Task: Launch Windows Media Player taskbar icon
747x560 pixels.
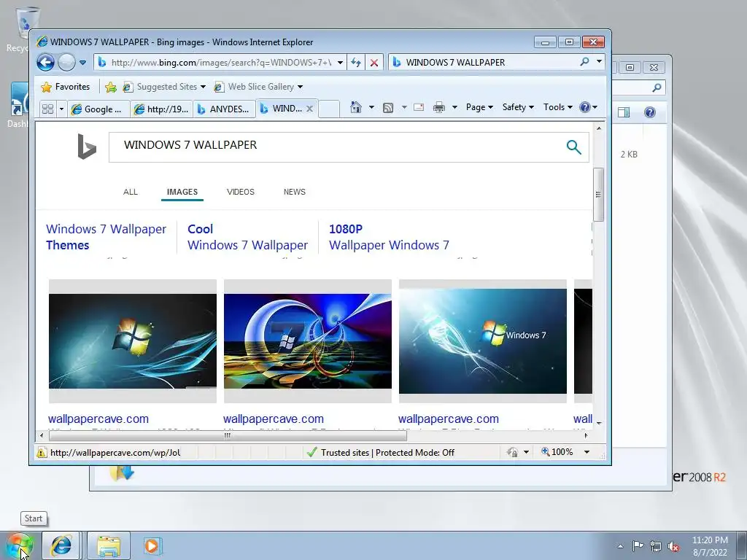Action: click(152, 545)
